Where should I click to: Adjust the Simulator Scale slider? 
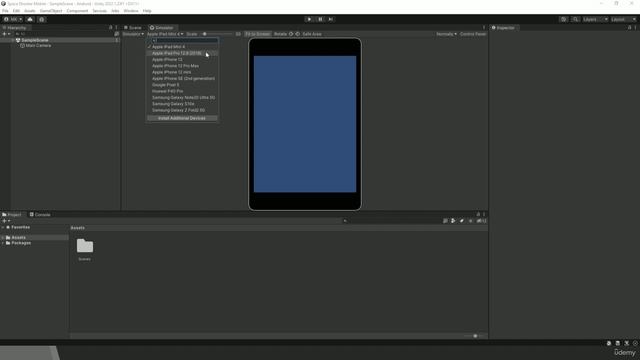[217, 34]
